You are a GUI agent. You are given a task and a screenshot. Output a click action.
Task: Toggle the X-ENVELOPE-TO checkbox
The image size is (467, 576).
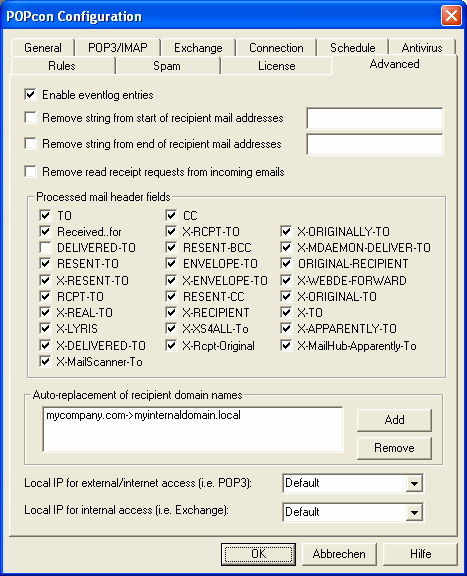click(171, 280)
